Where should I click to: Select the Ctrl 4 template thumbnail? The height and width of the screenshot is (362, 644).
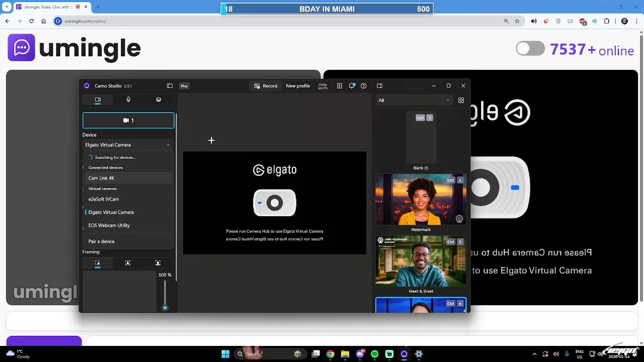pos(421,305)
